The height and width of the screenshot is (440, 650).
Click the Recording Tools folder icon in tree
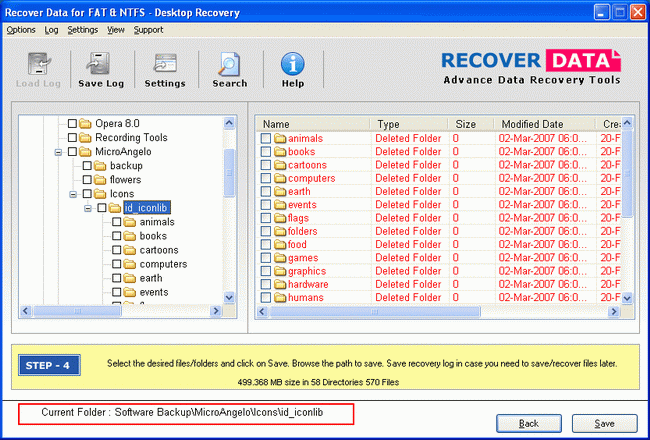tap(86, 138)
